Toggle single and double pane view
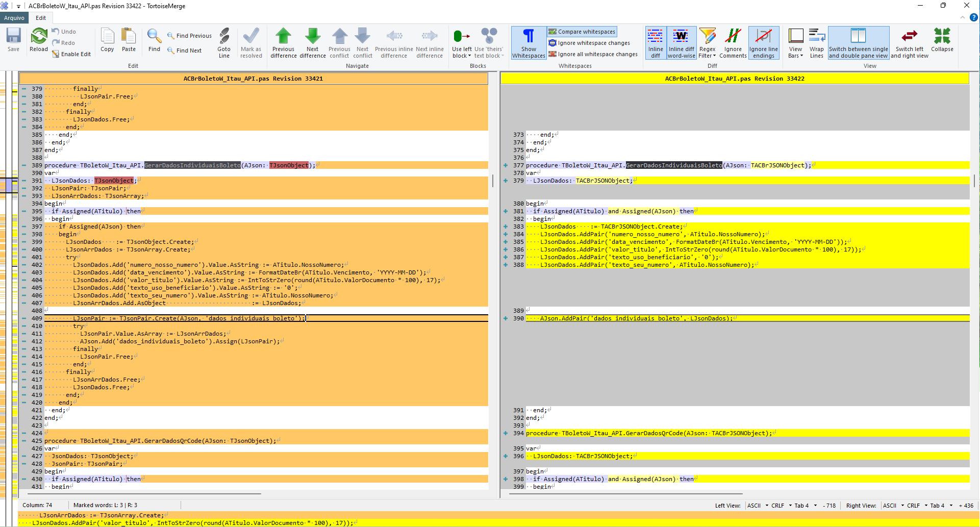The image size is (980, 527). pyautogui.click(x=859, y=43)
